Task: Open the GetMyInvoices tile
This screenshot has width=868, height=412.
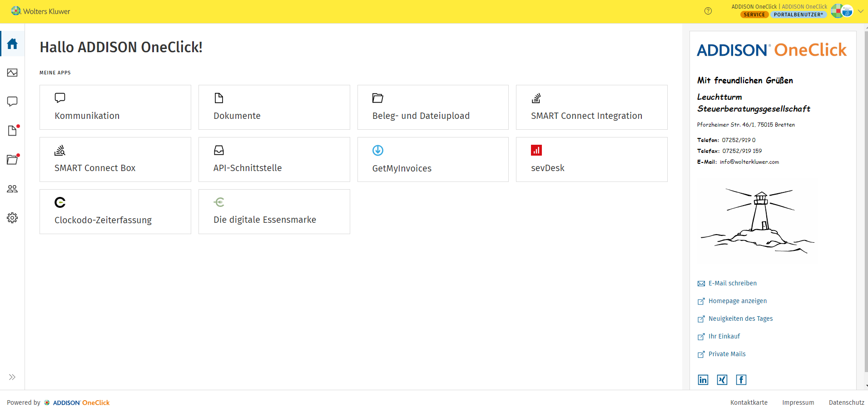Action: 433,159
